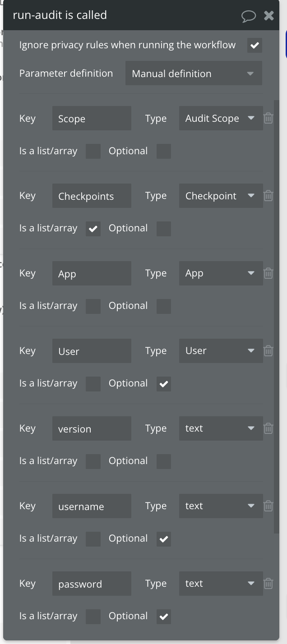The height and width of the screenshot is (644, 287).
Task: Delete the username parameter via trash icon
Action: (268, 506)
